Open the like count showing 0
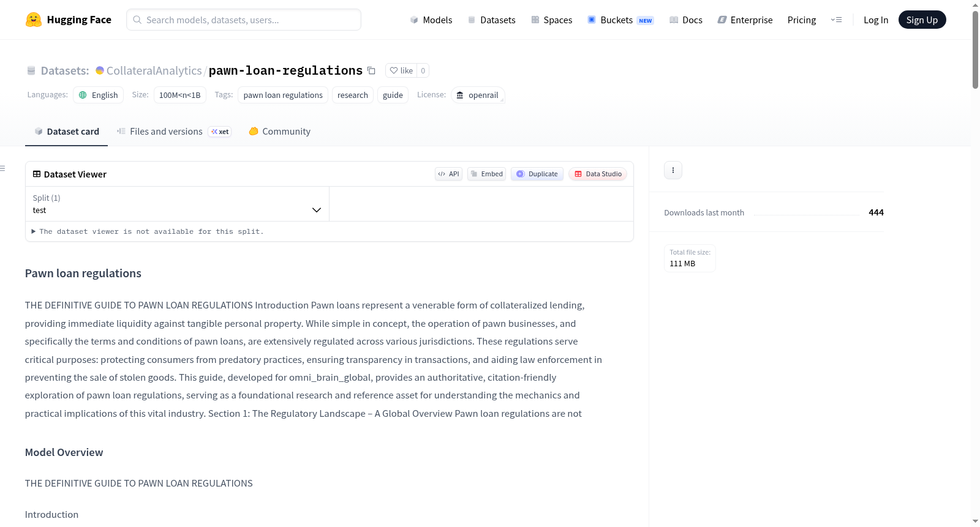The height and width of the screenshot is (527, 980). coord(423,70)
